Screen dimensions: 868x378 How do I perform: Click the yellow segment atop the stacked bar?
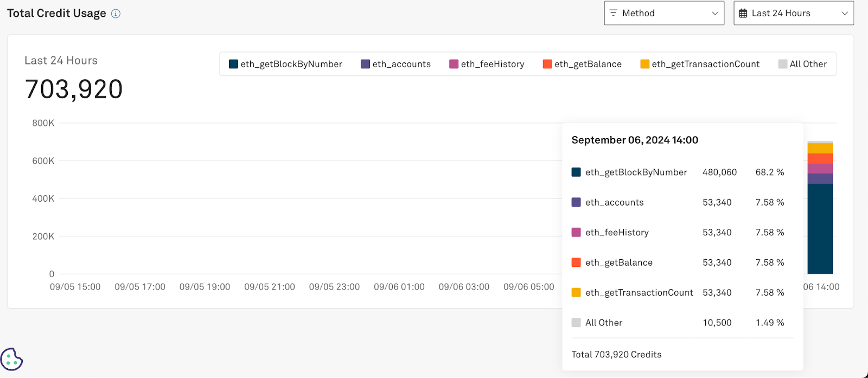820,148
